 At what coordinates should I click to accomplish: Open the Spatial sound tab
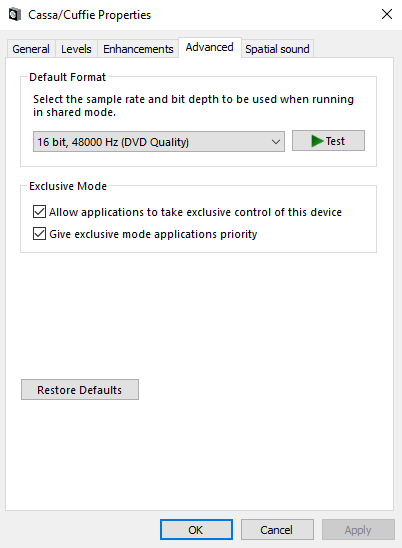pos(277,49)
